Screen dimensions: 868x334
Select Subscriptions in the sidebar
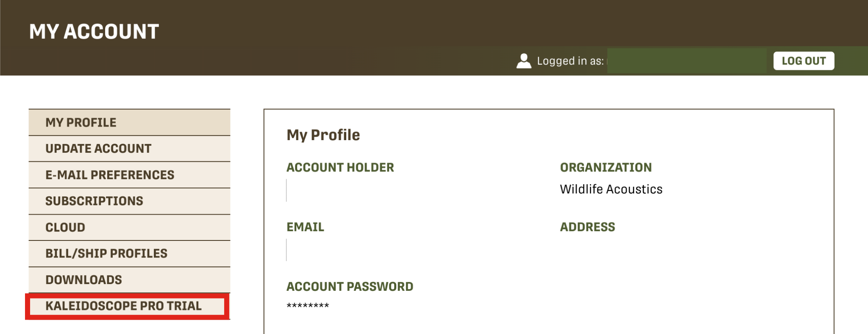tap(129, 201)
